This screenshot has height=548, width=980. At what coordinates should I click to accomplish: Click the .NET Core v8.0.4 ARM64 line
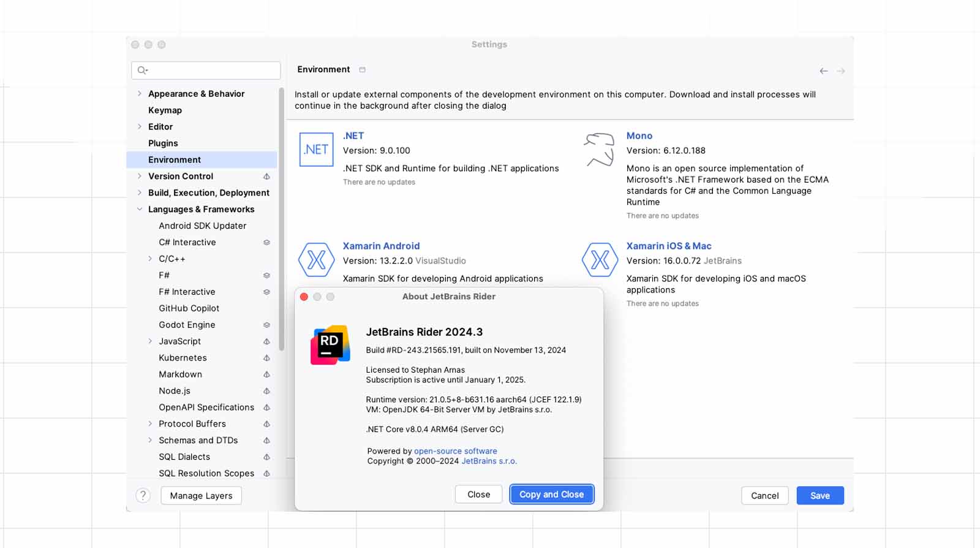click(435, 430)
